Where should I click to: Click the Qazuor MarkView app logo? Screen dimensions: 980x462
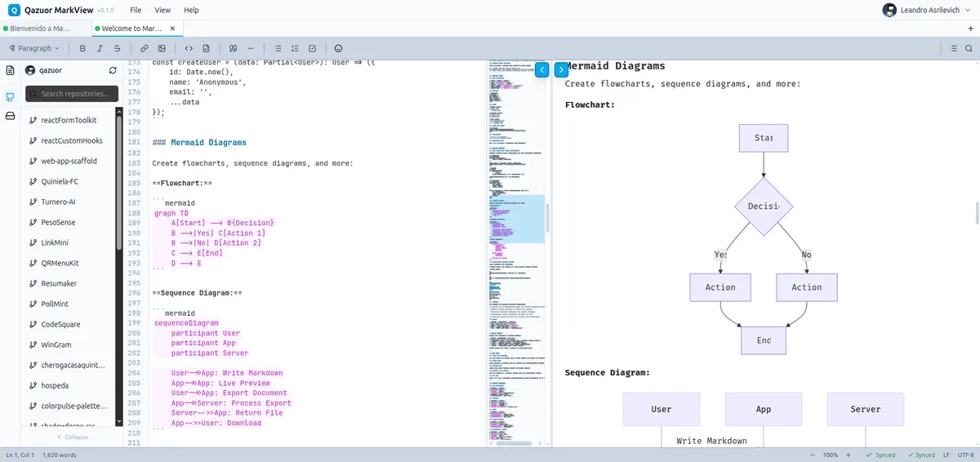pyautogui.click(x=14, y=10)
